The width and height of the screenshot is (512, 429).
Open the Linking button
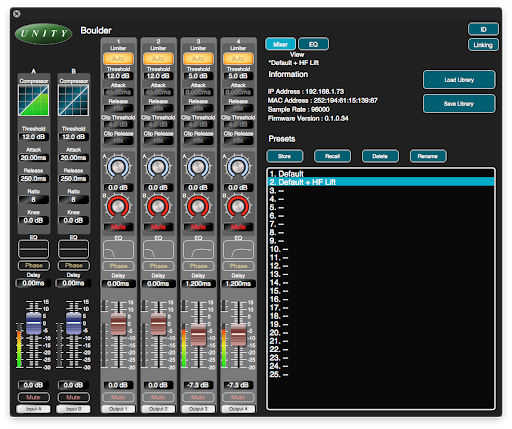pyautogui.click(x=483, y=45)
